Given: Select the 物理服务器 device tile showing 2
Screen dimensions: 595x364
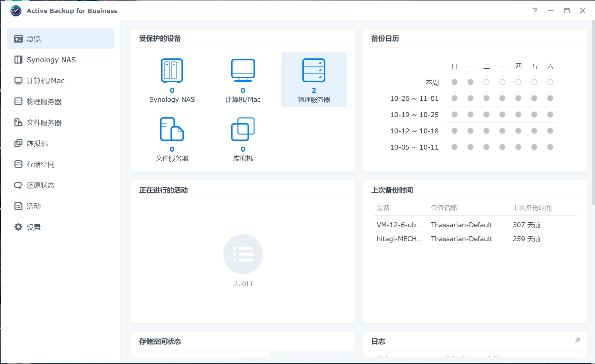Looking at the screenshot, I should pyautogui.click(x=313, y=80).
